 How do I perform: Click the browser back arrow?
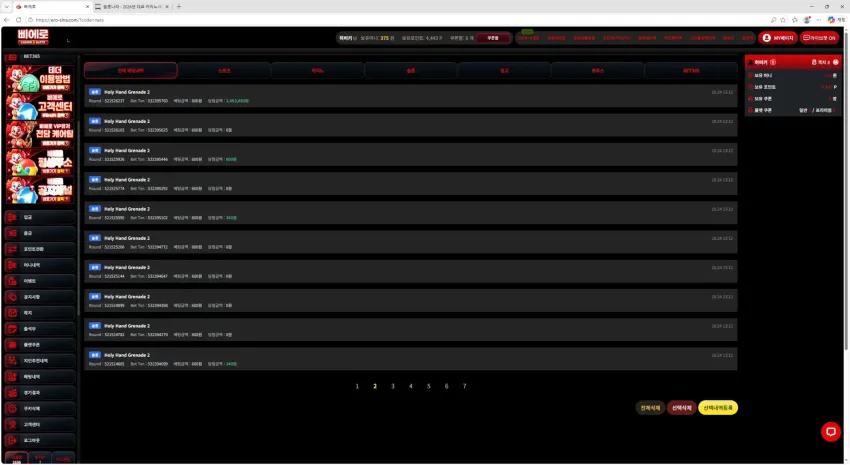[7, 20]
